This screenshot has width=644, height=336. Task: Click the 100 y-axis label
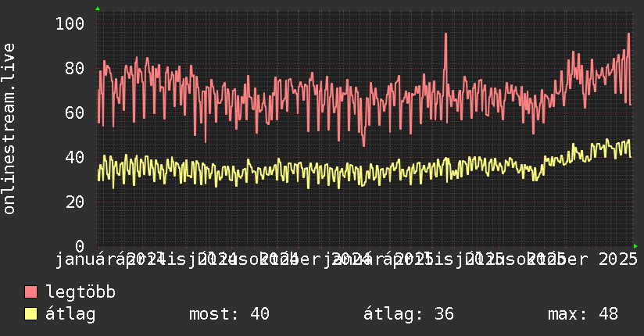(x=70, y=23)
